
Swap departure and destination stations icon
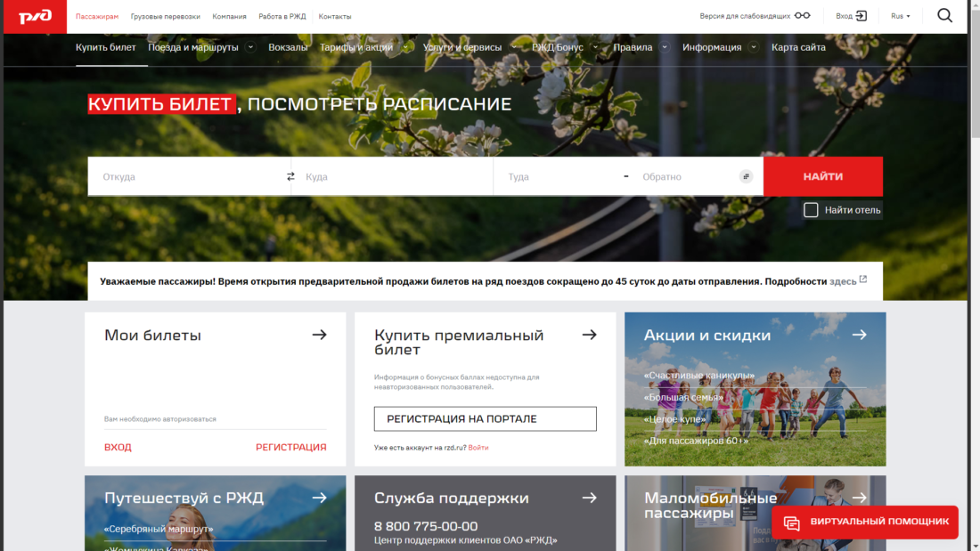290,177
